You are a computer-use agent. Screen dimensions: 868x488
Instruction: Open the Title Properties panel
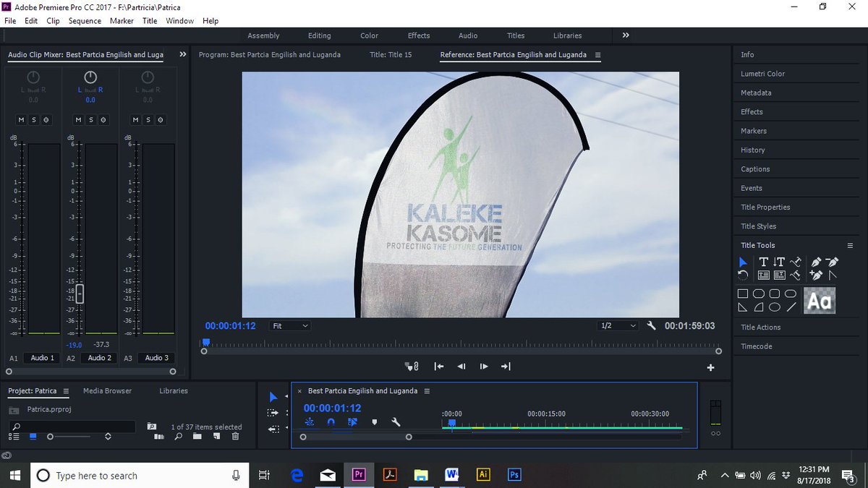point(765,207)
